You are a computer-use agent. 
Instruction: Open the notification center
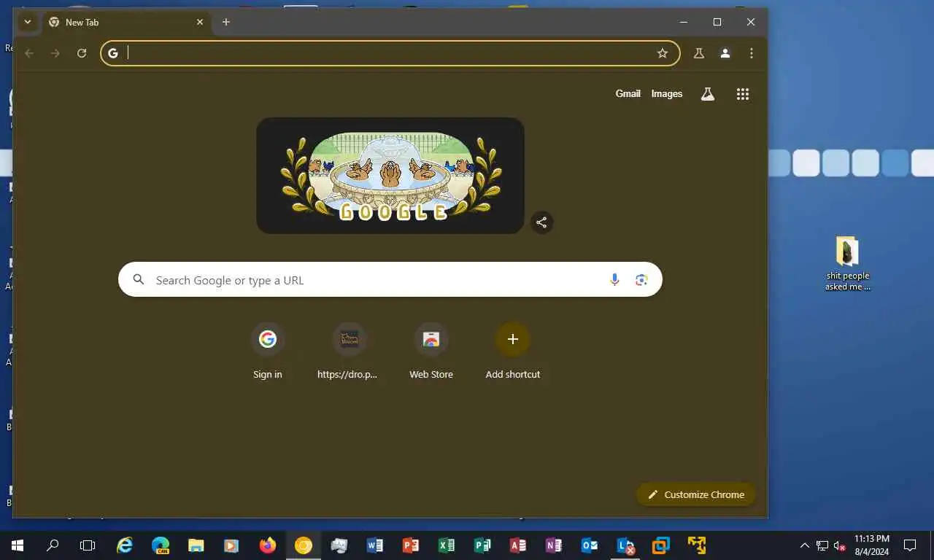pyautogui.click(x=910, y=545)
